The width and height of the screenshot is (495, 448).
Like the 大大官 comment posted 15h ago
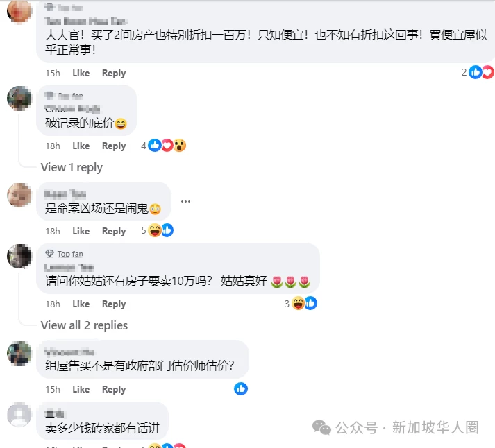(81, 73)
